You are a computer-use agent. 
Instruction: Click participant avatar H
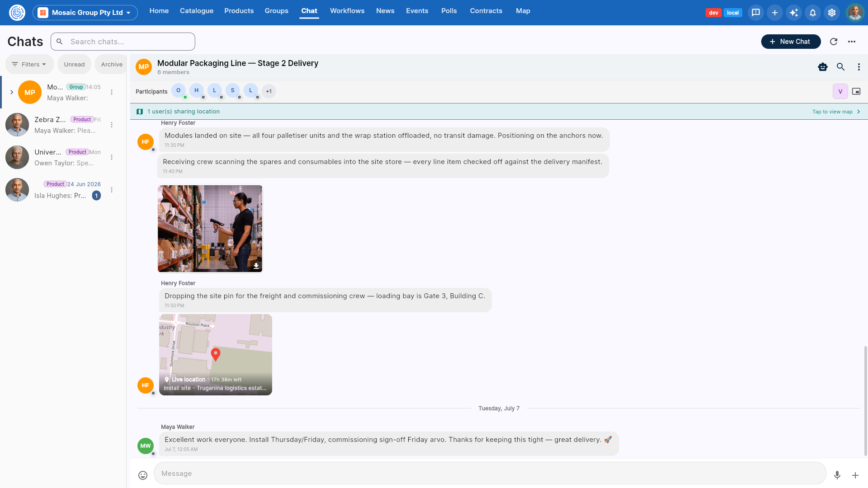pos(197,90)
